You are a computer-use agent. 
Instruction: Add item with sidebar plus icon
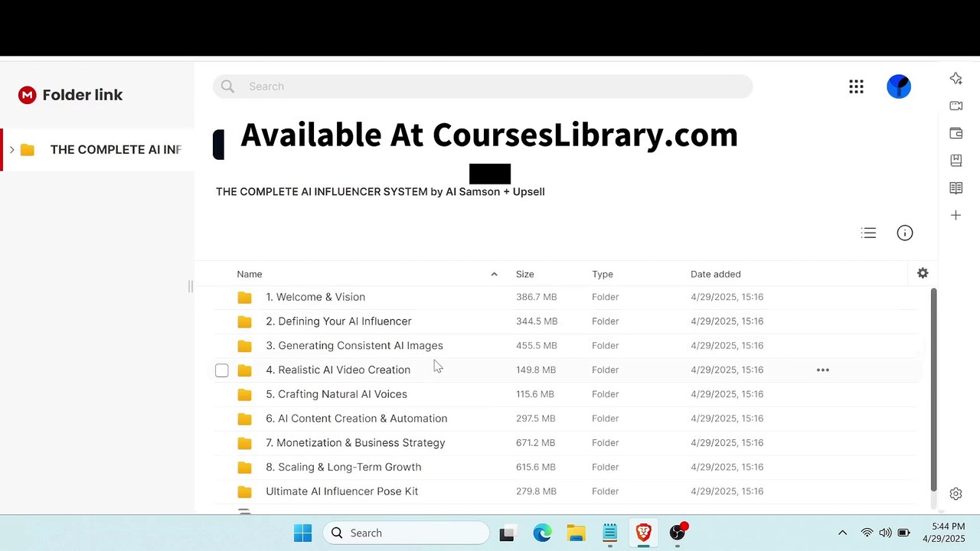pos(956,216)
